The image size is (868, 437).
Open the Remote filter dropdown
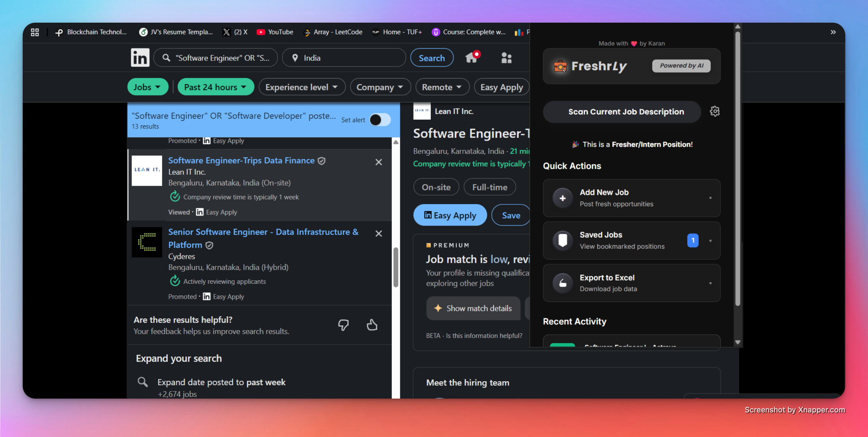pos(442,87)
